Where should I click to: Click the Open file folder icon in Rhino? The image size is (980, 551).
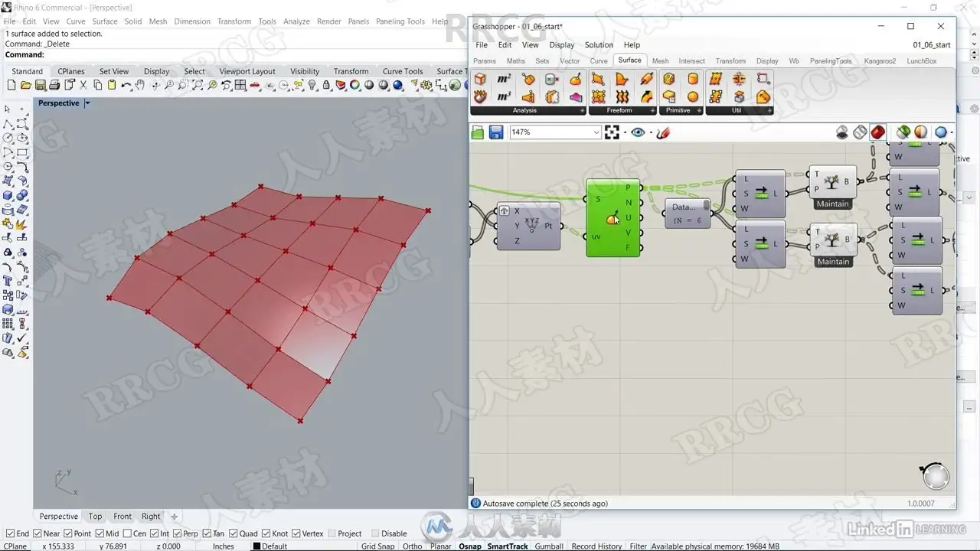coord(25,86)
